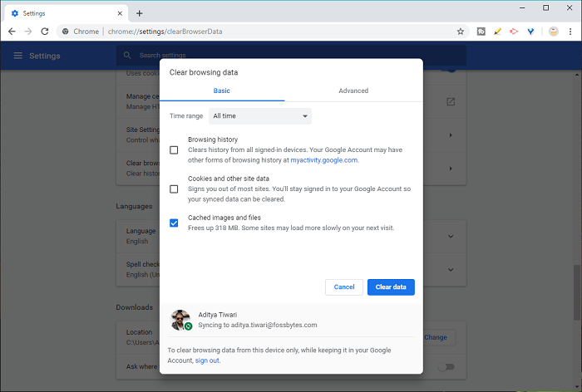Select the Basic tab
This screenshot has height=392, width=582.
click(x=222, y=91)
